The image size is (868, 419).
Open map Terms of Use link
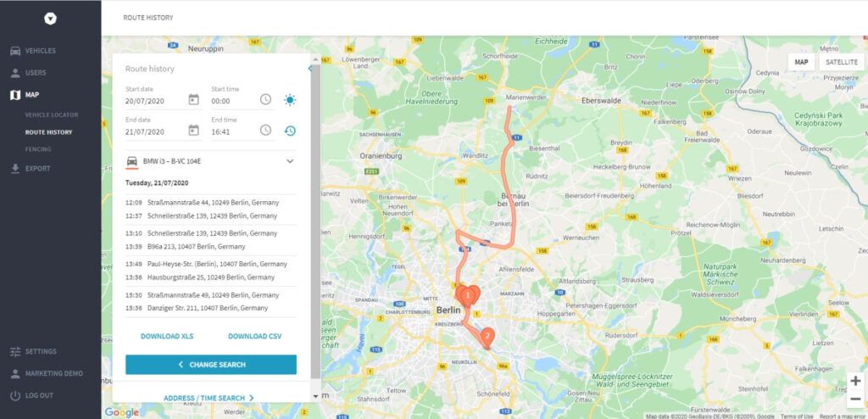(797, 416)
